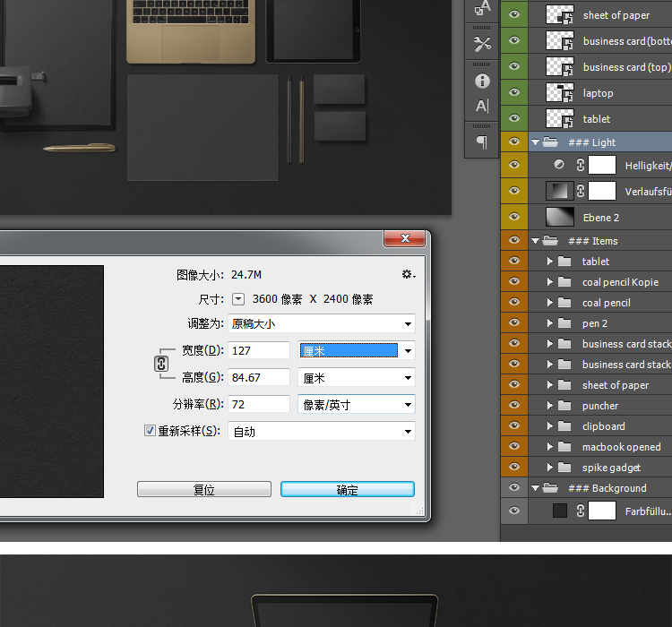Uncheck the 重新采样 resample checkbox
This screenshot has height=627, width=672.
point(150,431)
